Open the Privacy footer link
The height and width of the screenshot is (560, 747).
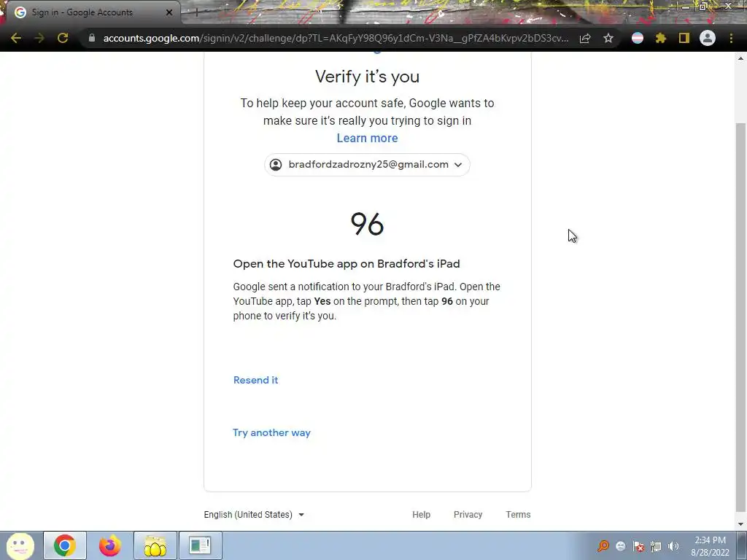tap(468, 515)
